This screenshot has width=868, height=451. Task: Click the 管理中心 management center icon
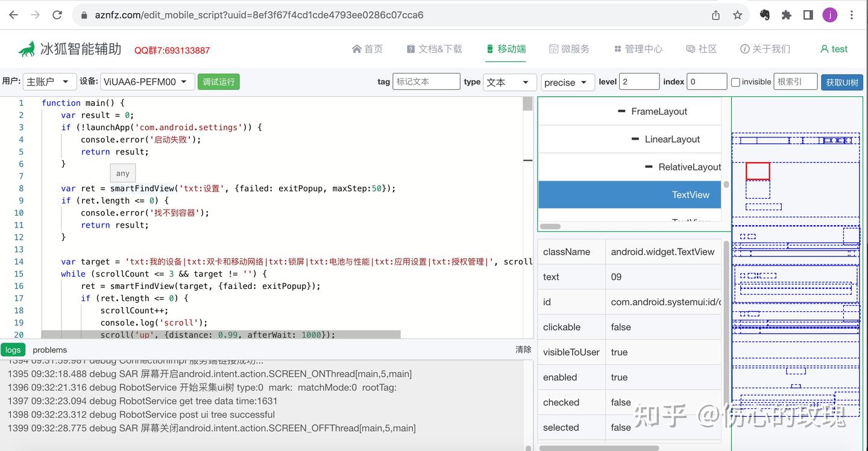[x=617, y=49]
